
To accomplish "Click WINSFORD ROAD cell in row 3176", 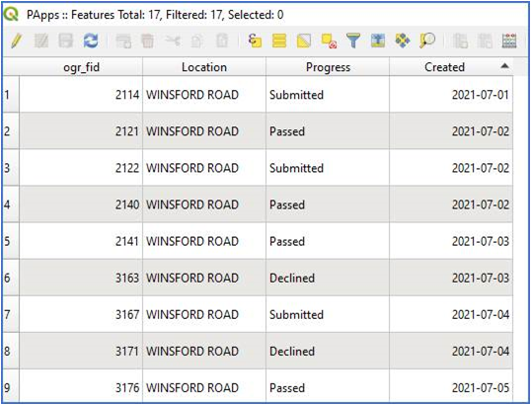I will point(204,386).
